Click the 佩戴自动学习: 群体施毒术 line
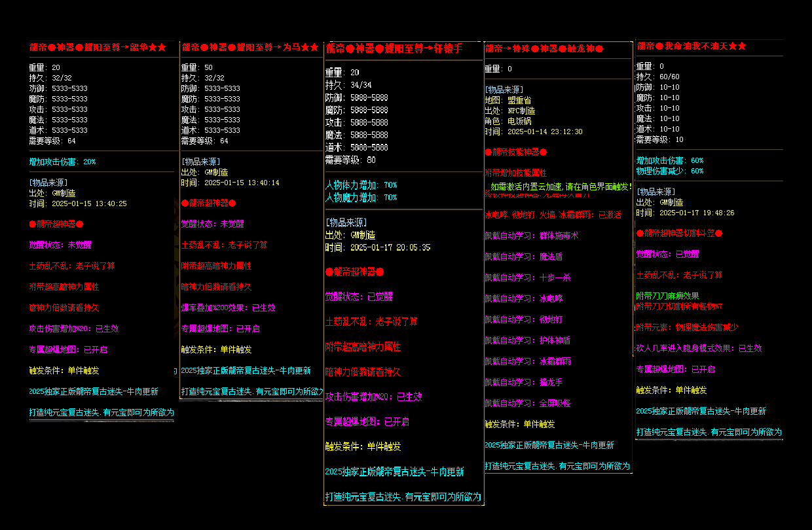 click(531, 236)
